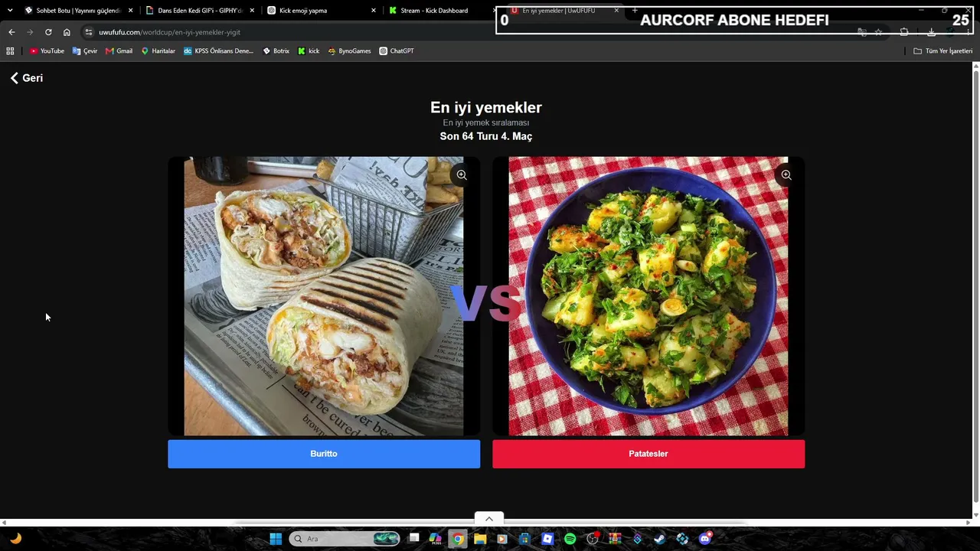Vote for Patatesler with the red button
Viewport: 980px width, 551px height.
pos(648,454)
